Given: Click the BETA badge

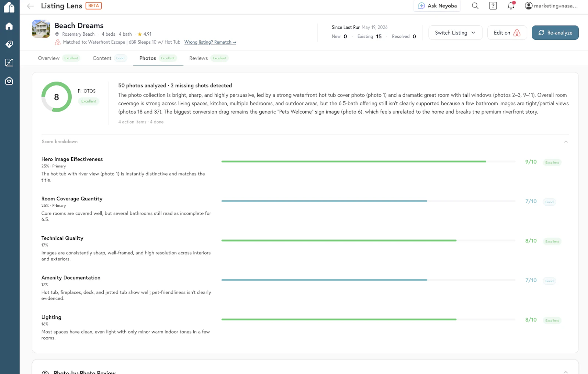Looking at the screenshot, I should [x=94, y=6].
